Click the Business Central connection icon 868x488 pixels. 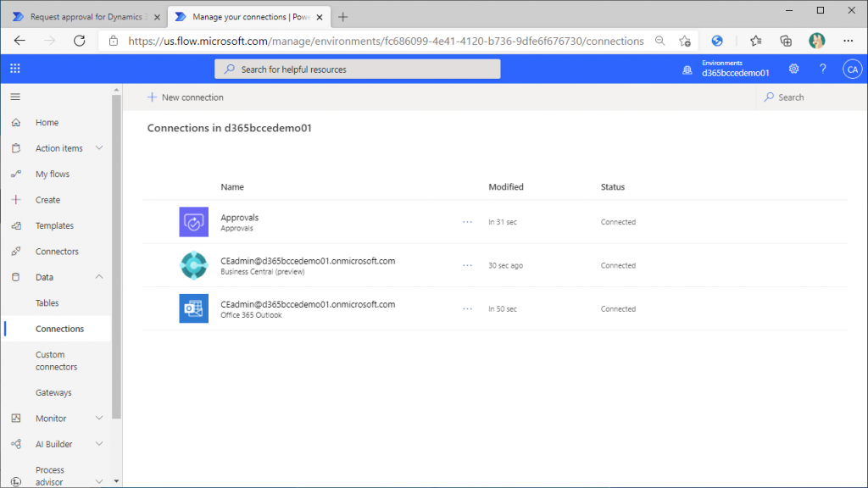click(194, 265)
